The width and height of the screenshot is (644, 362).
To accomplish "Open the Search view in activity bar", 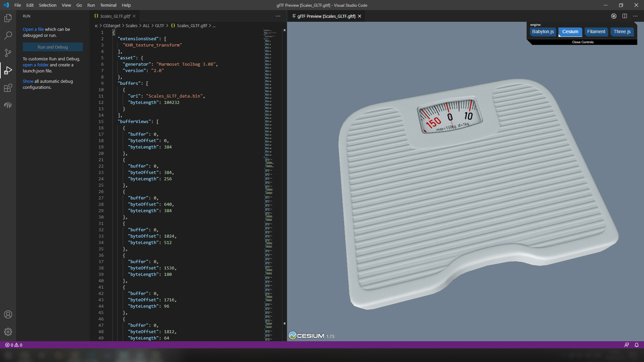I will 8,35.
